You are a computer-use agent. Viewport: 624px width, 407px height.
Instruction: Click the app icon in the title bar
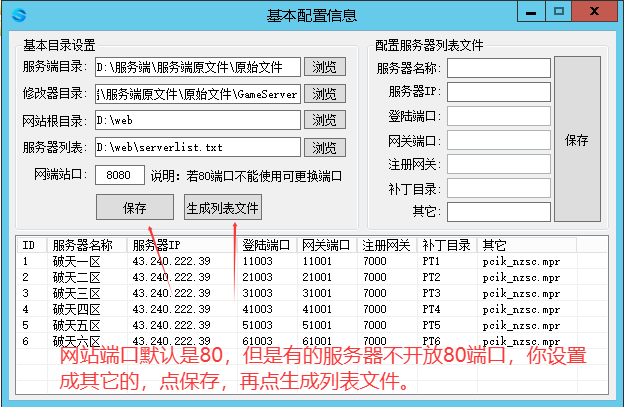coord(15,14)
